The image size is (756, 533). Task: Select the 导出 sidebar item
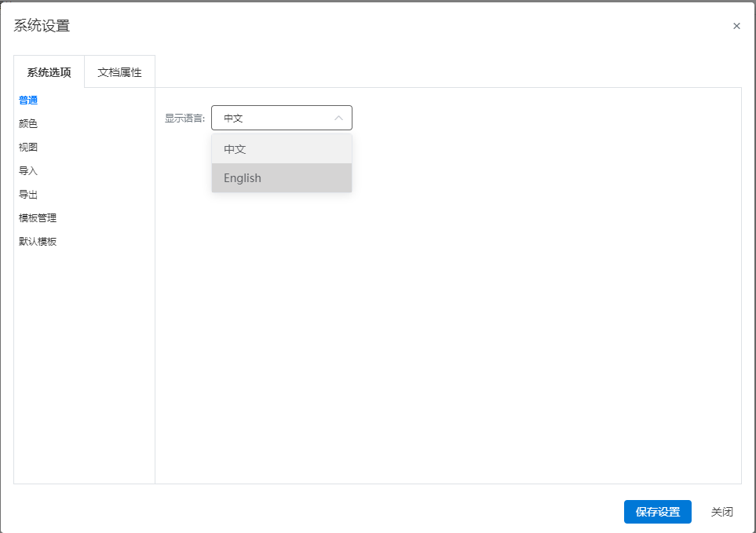coord(28,195)
